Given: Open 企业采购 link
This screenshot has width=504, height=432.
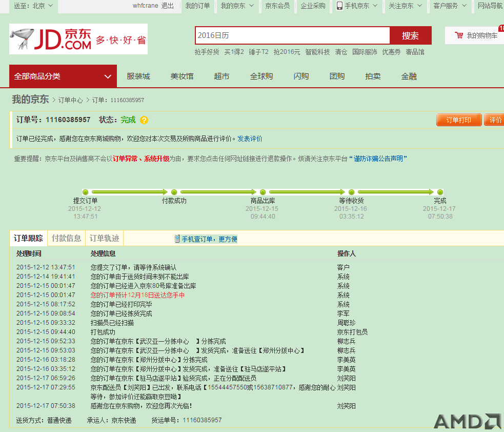Looking at the screenshot, I should [x=313, y=6].
